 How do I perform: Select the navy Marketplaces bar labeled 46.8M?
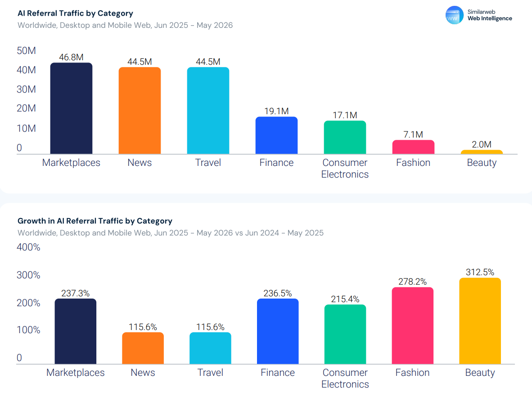71,108
